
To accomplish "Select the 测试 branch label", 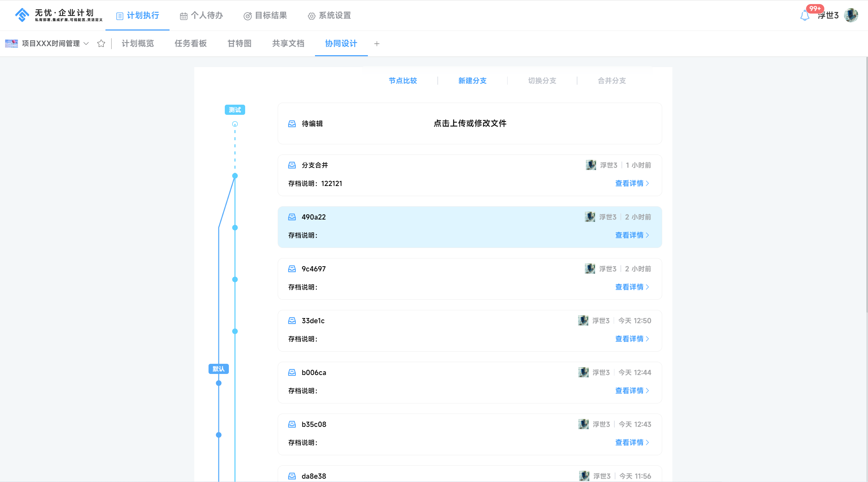I will 235,110.
